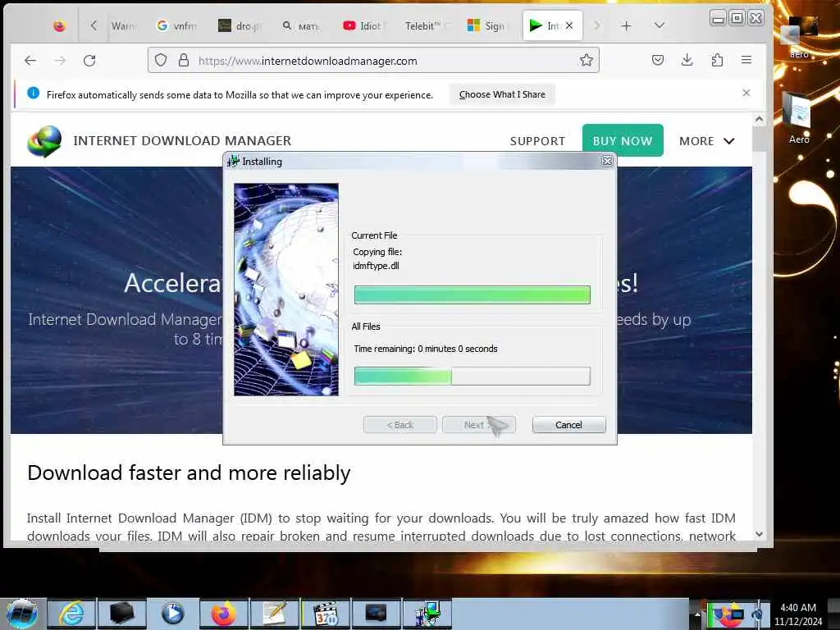Screen dimensions: 840x630
Task: Switch to the Warn tab
Action: pyautogui.click(x=123, y=25)
